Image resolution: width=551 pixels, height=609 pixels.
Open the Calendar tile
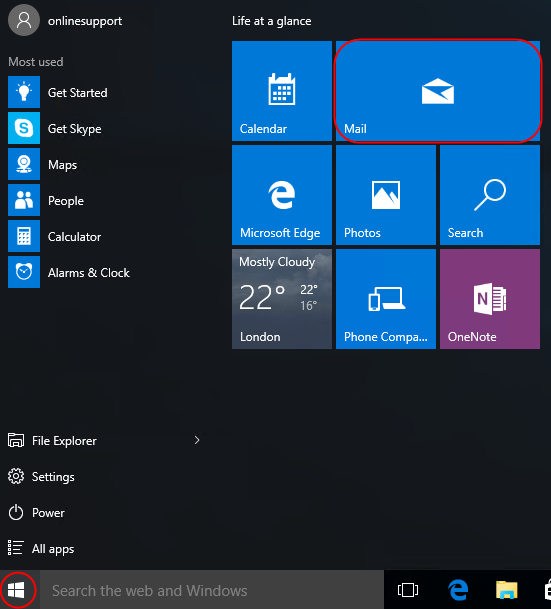click(x=282, y=91)
